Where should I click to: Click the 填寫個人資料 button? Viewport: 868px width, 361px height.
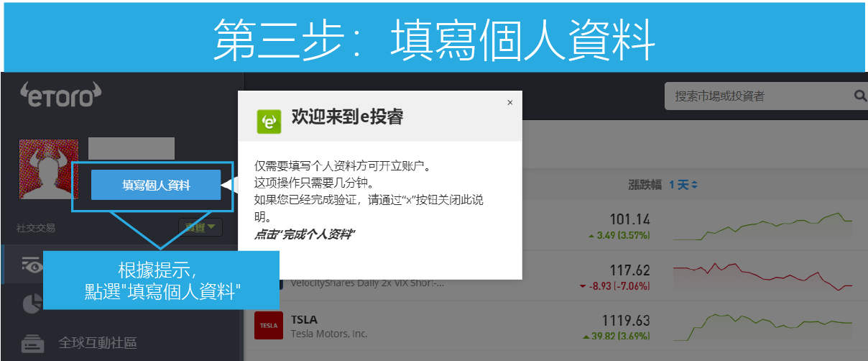156,185
